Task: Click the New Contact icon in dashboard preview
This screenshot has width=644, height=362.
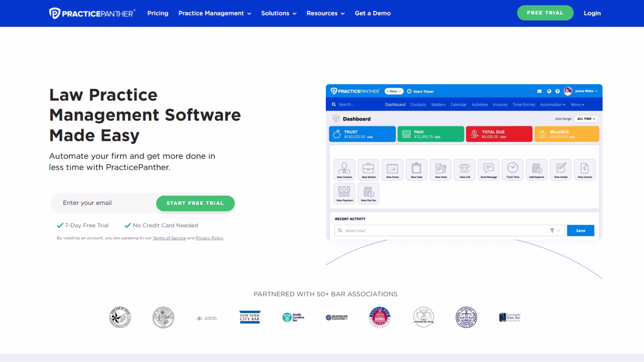Action: point(344,169)
